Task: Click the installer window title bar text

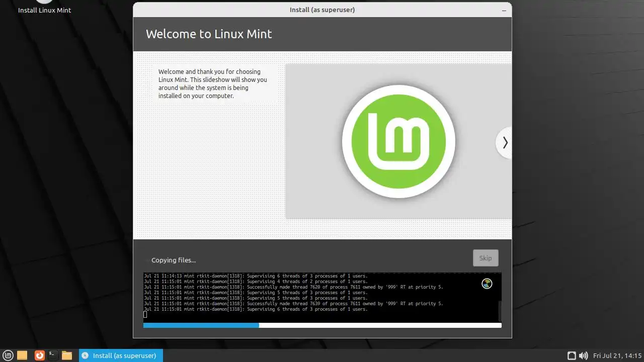Action: [322, 10]
